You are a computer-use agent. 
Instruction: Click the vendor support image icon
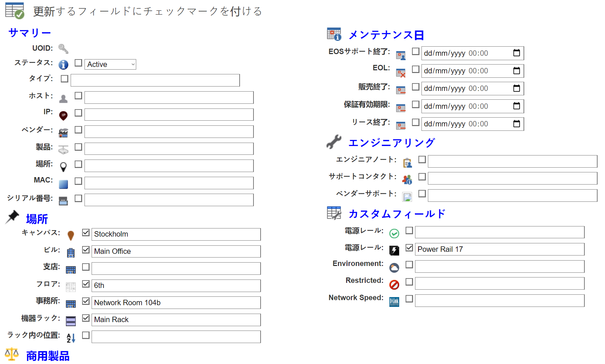(407, 197)
